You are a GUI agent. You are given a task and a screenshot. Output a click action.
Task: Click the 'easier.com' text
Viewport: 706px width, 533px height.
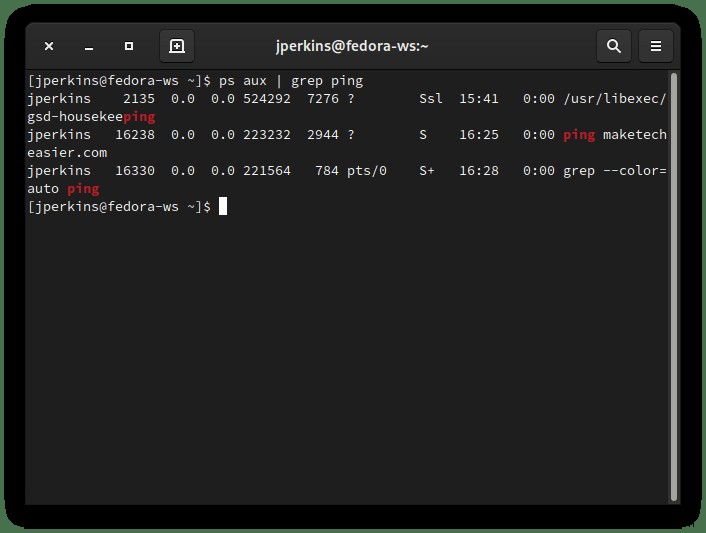coord(67,153)
